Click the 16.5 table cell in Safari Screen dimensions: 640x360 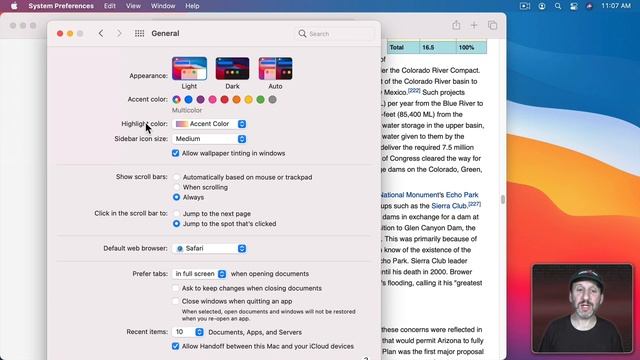438,47
